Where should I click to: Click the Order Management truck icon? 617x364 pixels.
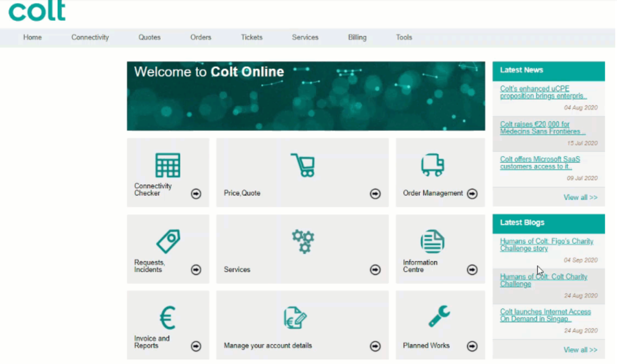(x=432, y=165)
